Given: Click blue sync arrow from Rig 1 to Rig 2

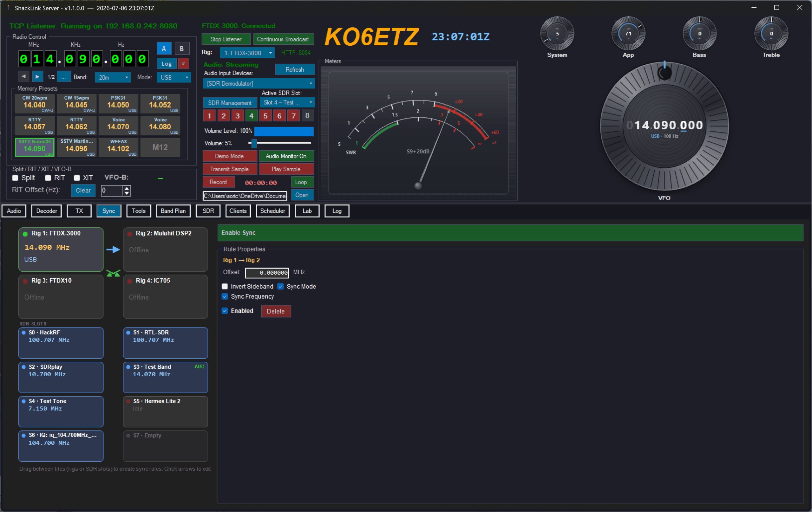Looking at the screenshot, I should tap(113, 250).
